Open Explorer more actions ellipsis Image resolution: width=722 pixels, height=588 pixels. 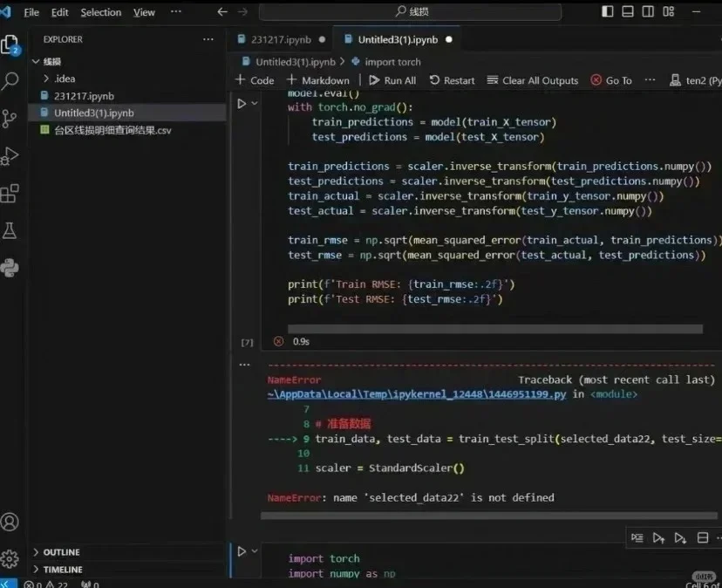[208, 39]
